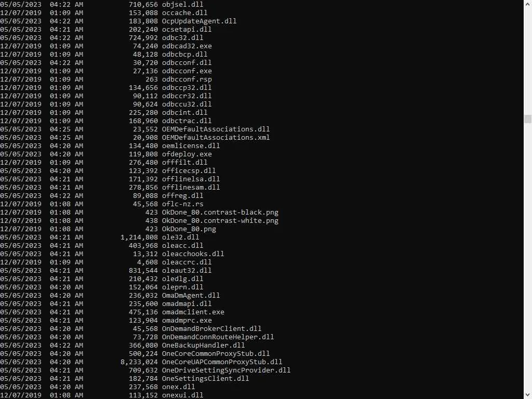
Task: Click the OnDemandBrokerClient.dll file name
Action: [x=211, y=329]
